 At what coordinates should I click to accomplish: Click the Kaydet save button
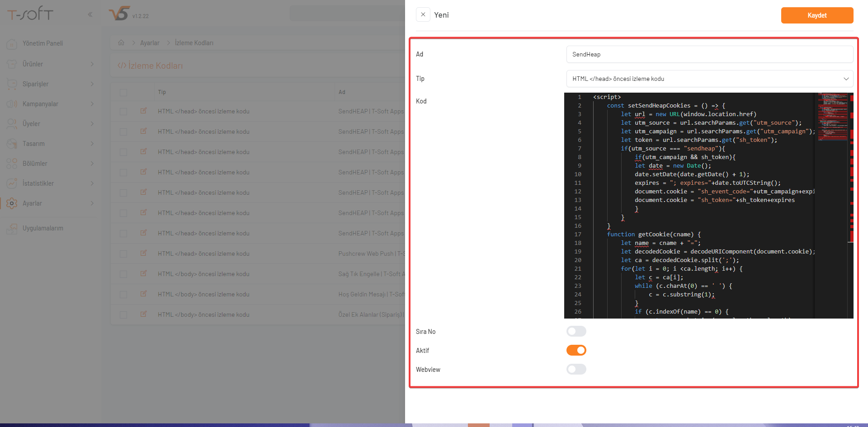[817, 15]
